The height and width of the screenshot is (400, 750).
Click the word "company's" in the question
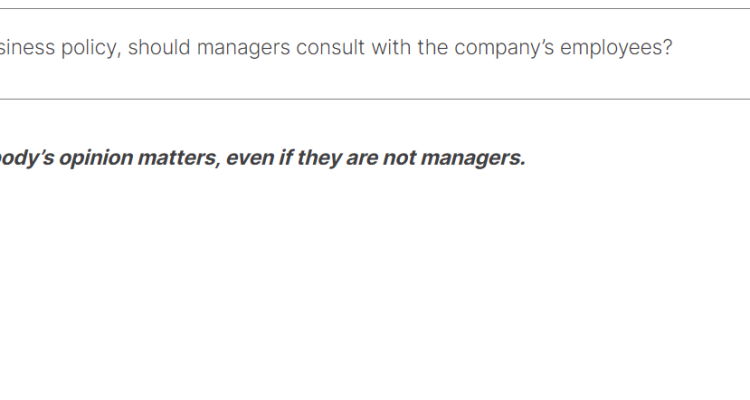(x=504, y=49)
